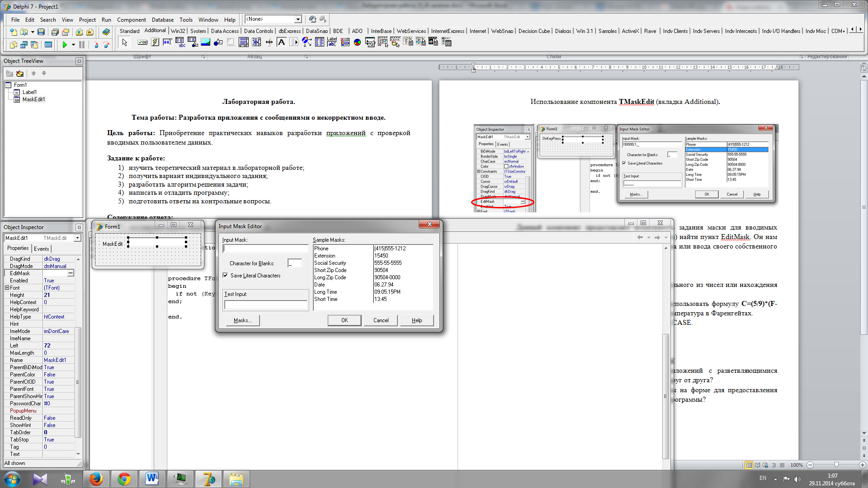Open Firefox from the taskbar
The height and width of the screenshot is (488, 868).
(96, 479)
